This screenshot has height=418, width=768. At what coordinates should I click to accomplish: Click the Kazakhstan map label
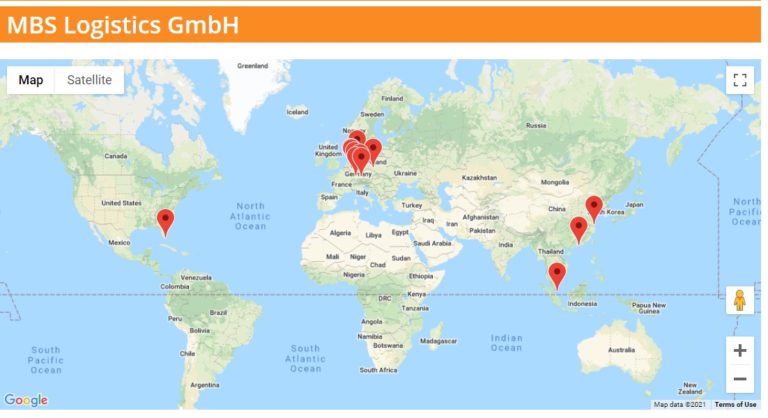tap(479, 178)
